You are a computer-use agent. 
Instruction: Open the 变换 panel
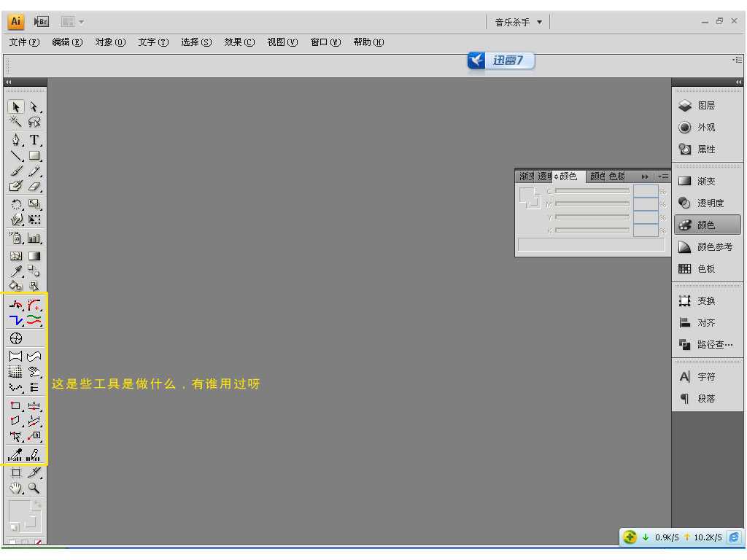[x=707, y=300]
